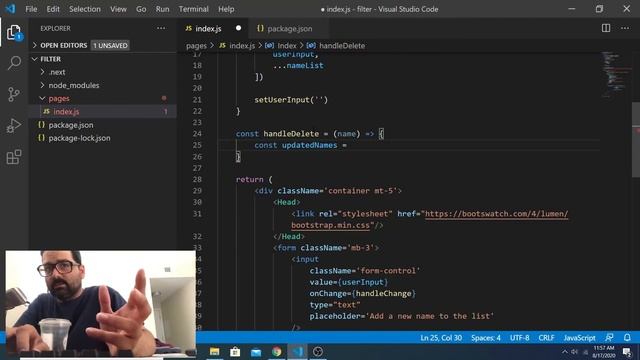Open the Run menu
640x360 pixels.
pos(162,9)
